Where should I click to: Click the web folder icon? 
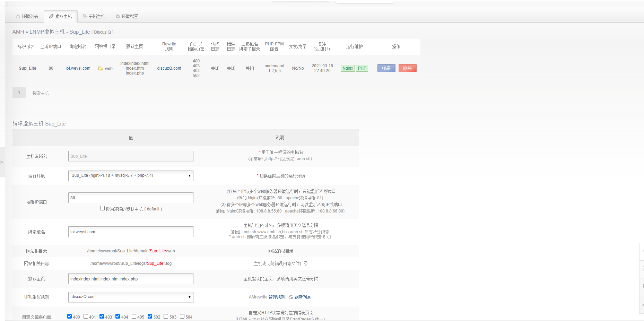point(101,69)
